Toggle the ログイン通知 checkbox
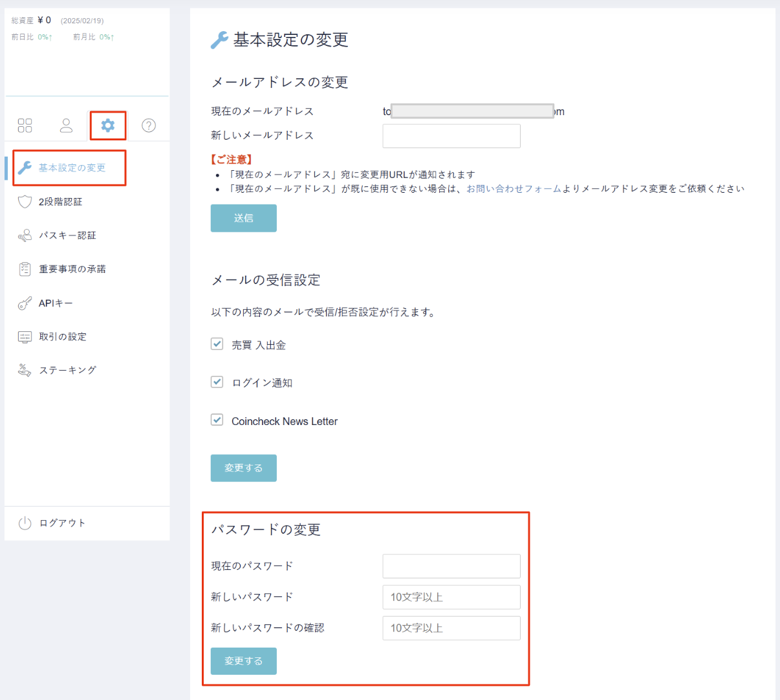This screenshot has height=700, width=780. [217, 382]
